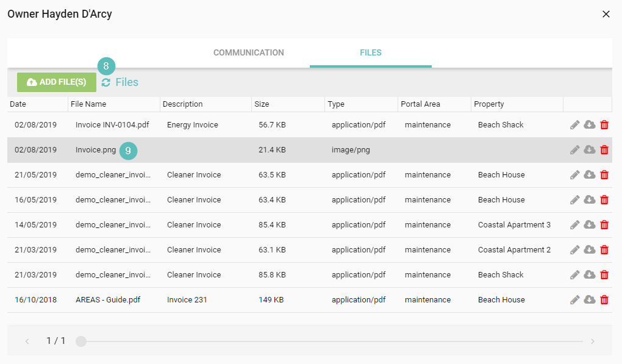Viewport: 622px width, 364px height.
Task: Download the Coastal Apartment 3 cleaner invoice
Action: 590,225
